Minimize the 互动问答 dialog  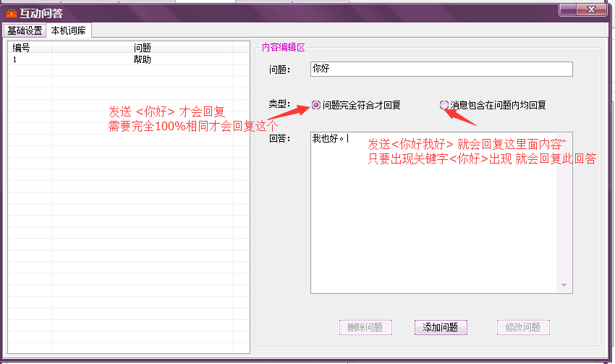[569, 9]
